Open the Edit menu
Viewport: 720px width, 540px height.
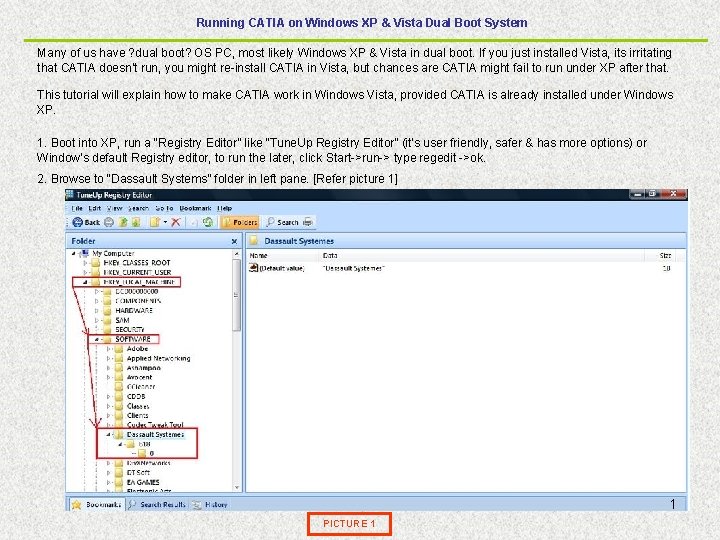pos(95,208)
